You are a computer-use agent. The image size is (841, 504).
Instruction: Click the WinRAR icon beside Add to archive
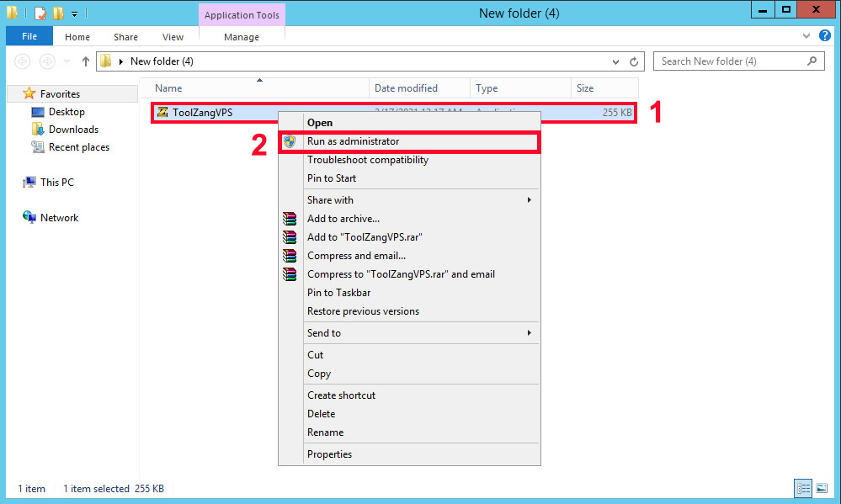pyautogui.click(x=290, y=219)
